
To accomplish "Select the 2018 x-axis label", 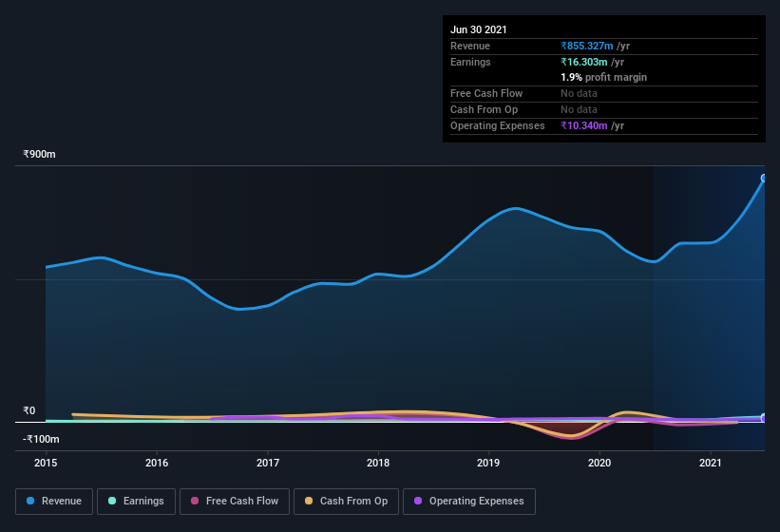I will click(x=378, y=463).
